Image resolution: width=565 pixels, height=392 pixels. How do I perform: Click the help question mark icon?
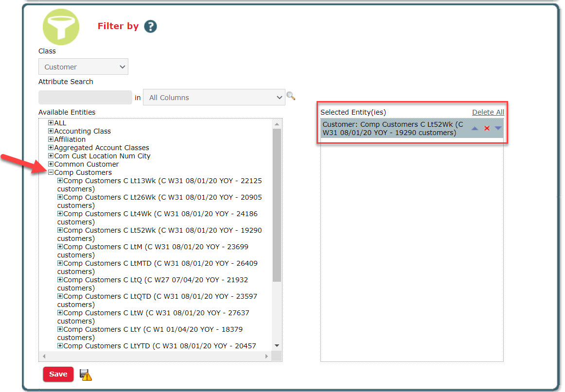(x=150, y=26)
